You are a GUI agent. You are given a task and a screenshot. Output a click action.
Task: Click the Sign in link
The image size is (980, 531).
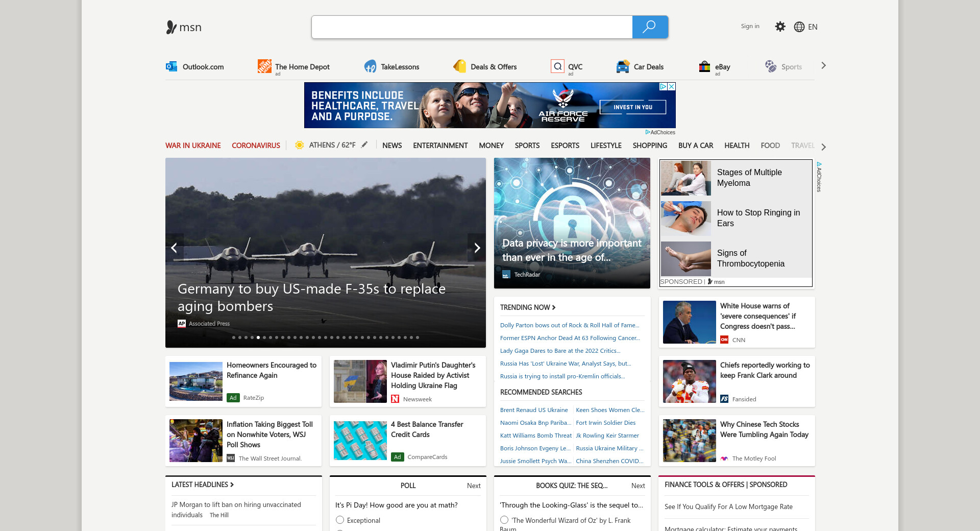[x=750, y=26]
